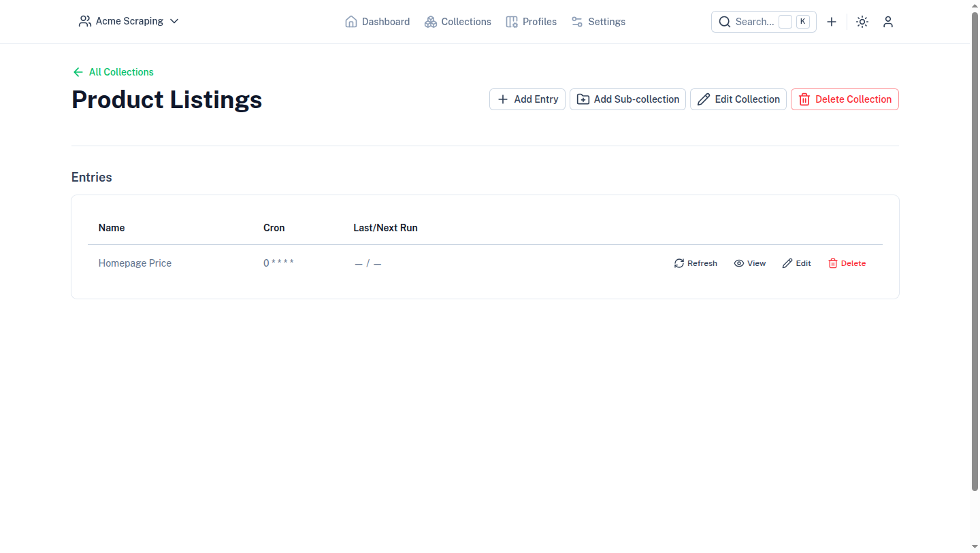
Task: Open the user account icon
Action: pyautogui.click(x=888, y=22)
